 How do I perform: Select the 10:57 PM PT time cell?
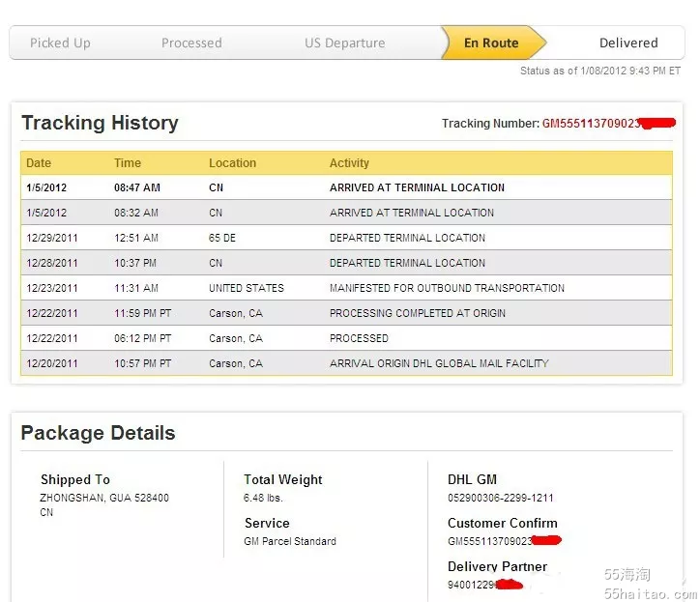[142, 363]
